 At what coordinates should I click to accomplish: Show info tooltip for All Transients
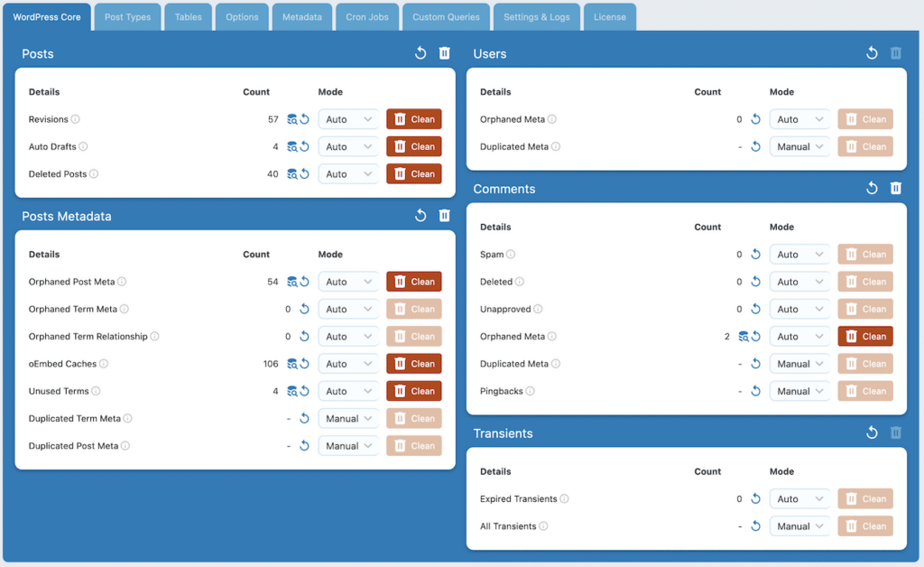543,525
